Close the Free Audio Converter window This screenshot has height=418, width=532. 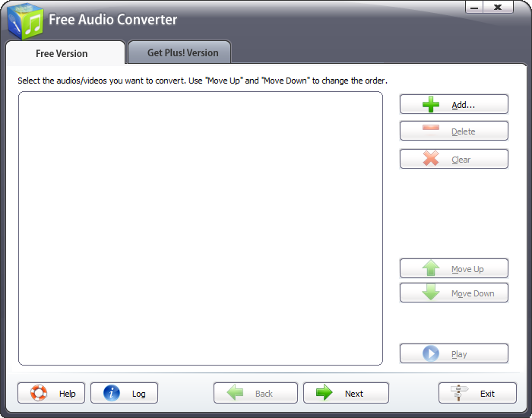498,7
